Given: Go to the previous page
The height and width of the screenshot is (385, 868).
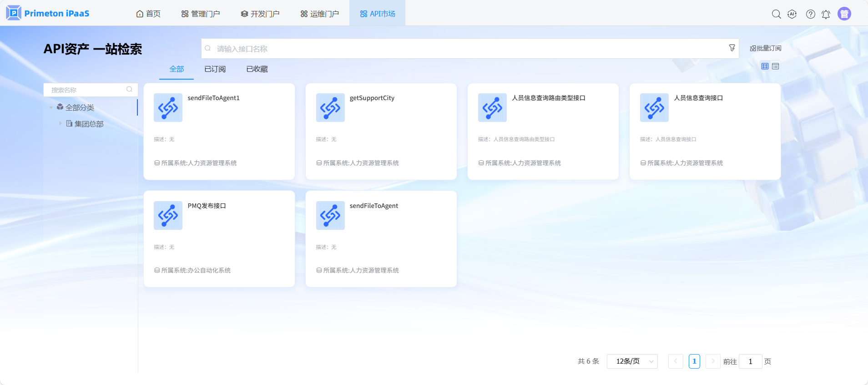Looking at the screenshot, I should pos(676,361).
